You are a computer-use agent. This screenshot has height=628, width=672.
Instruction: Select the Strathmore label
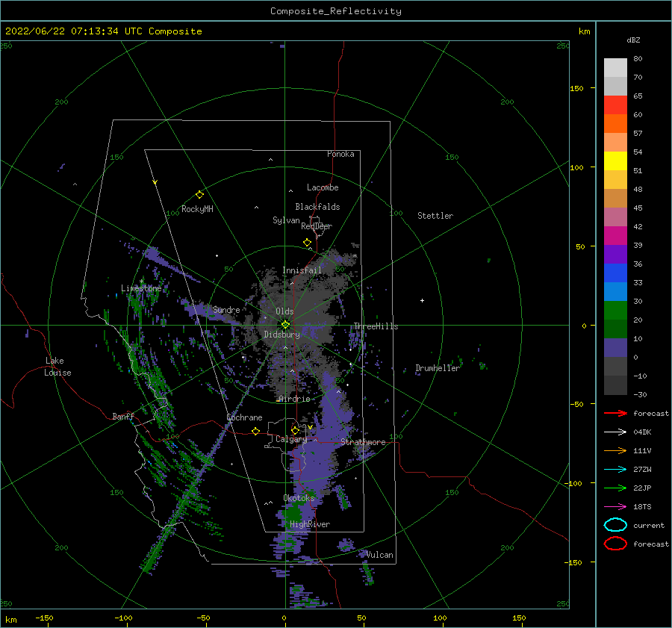coord(363,442)
